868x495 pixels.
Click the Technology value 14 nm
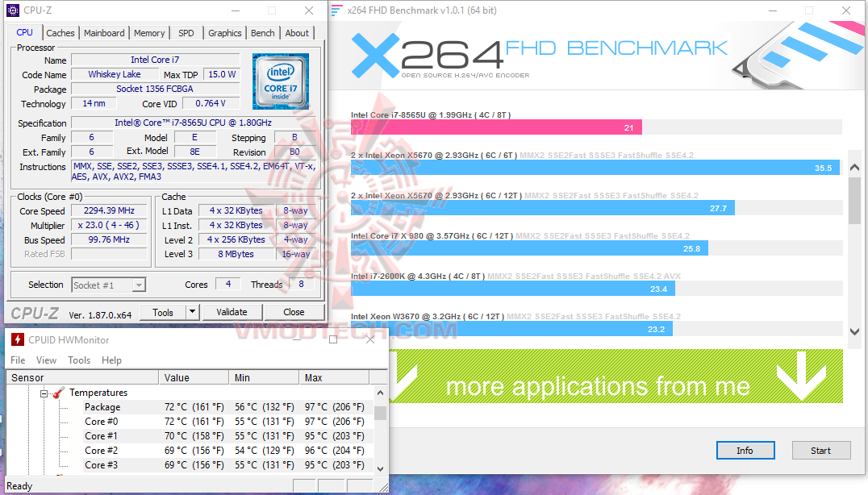tap(94, 103)
